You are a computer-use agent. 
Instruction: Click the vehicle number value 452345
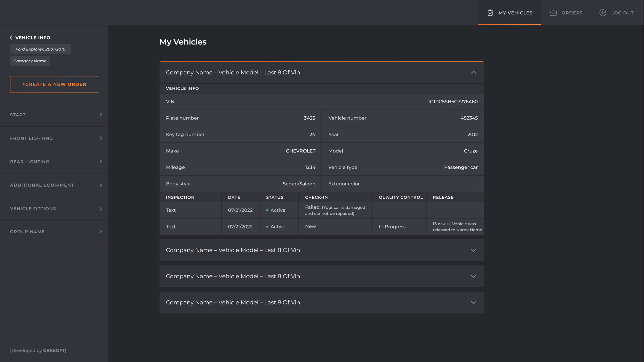(469, 118)
